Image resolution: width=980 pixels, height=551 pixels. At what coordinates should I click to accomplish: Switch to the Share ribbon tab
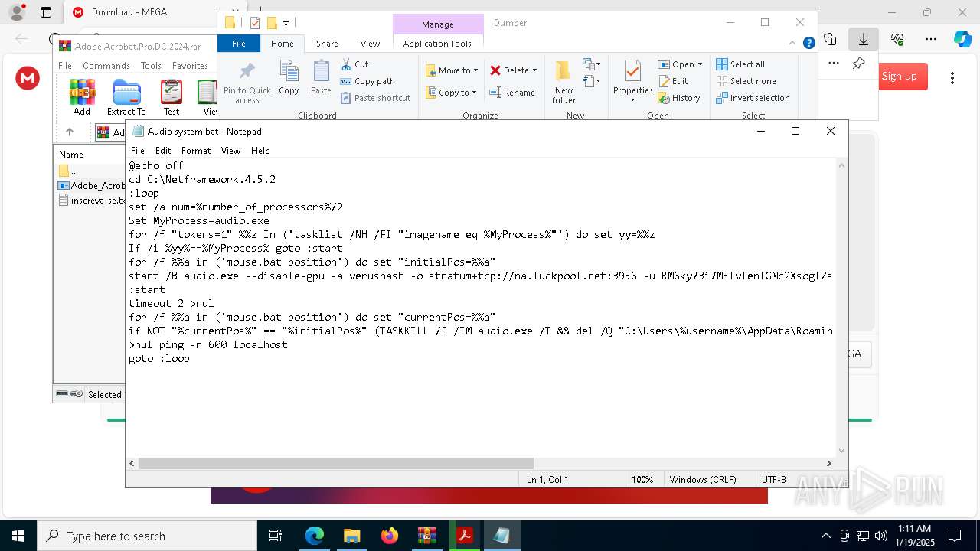point(327,44)
